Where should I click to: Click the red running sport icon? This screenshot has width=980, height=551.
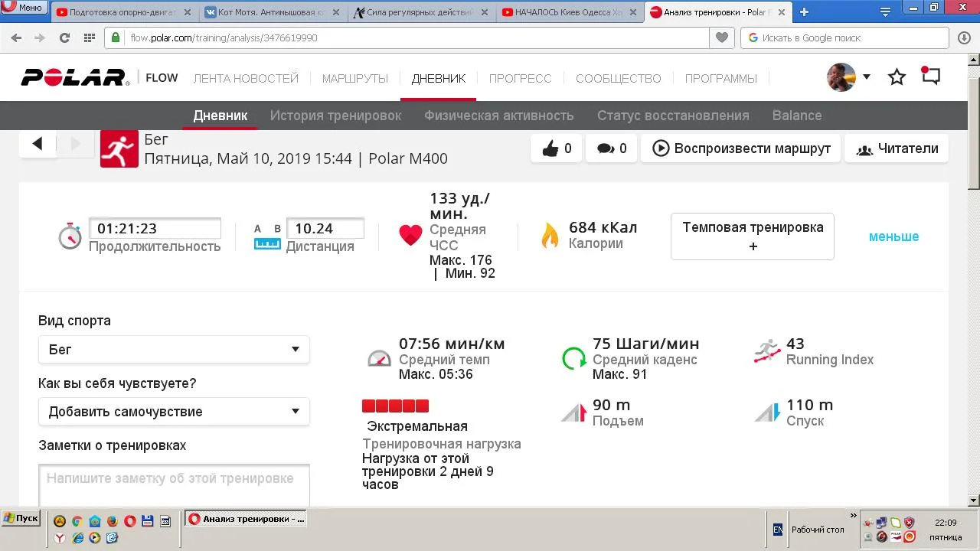[119, 148]
